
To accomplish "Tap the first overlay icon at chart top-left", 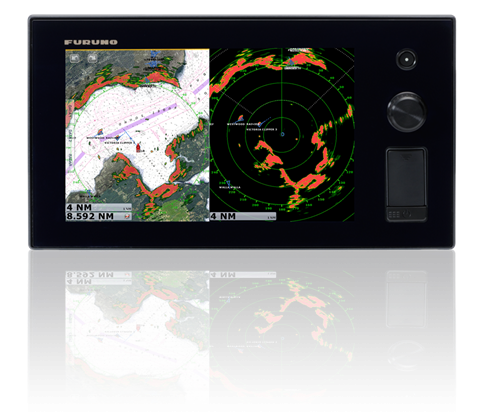I will (75, 58).
